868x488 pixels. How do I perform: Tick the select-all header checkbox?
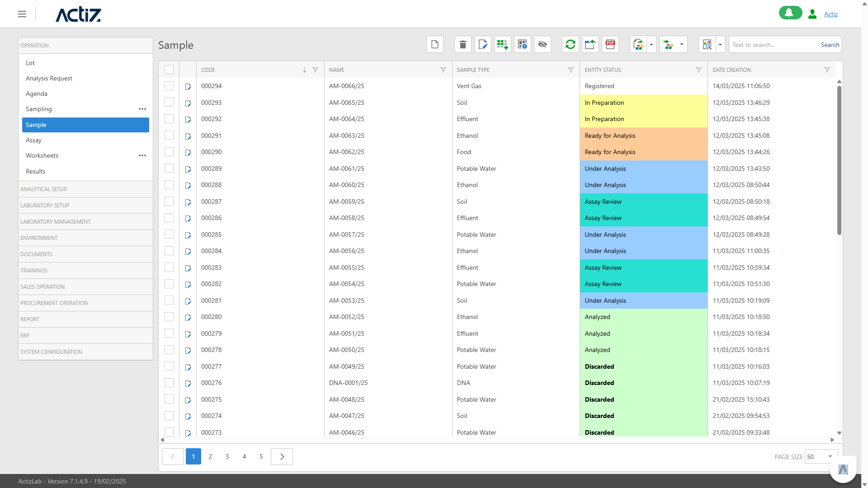169,70
